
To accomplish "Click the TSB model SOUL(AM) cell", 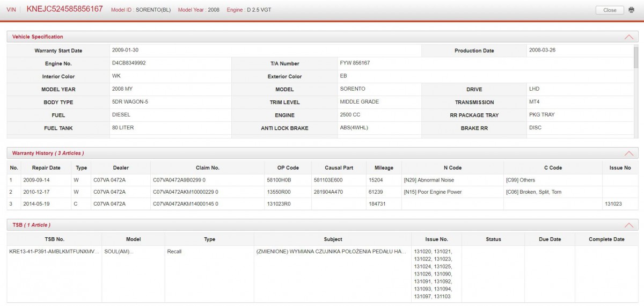I will click(x=118, y=251).
